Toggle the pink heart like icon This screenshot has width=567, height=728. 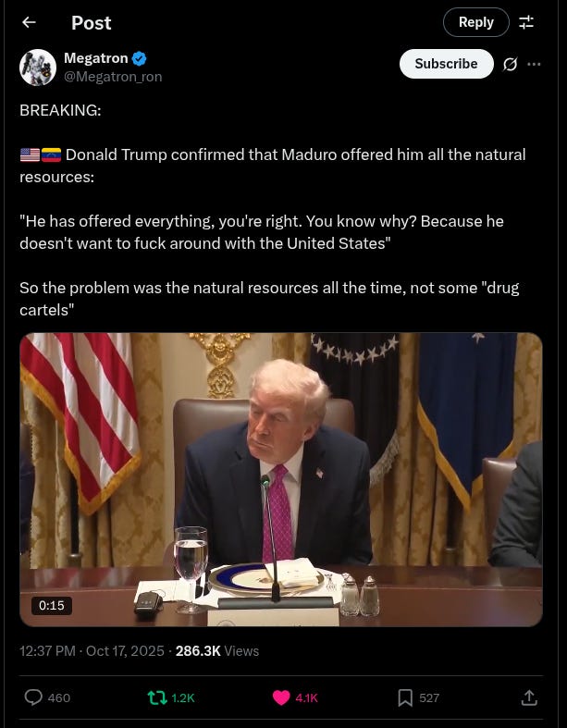coord(281,697)
